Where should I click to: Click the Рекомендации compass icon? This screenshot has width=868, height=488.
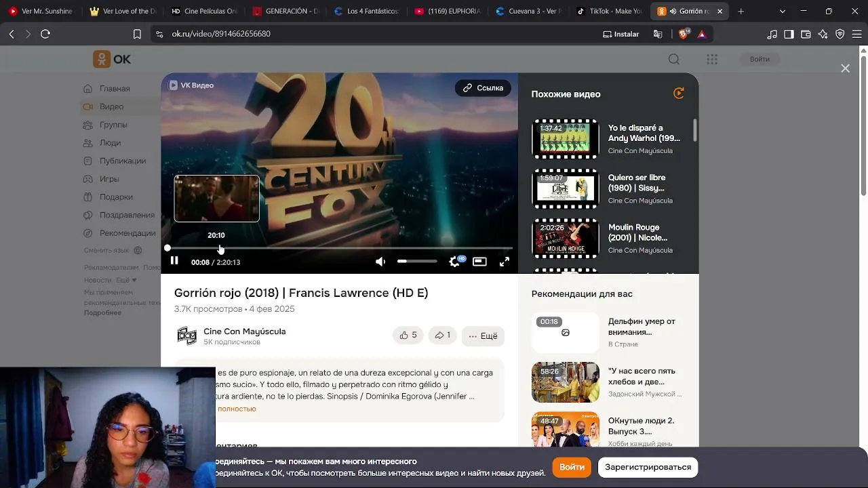point(87,233)
